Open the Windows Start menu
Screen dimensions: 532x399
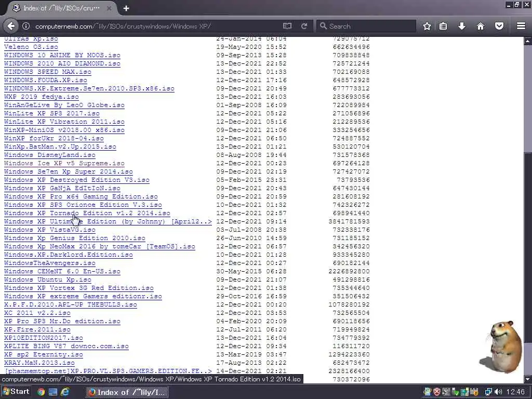(16, 392)
